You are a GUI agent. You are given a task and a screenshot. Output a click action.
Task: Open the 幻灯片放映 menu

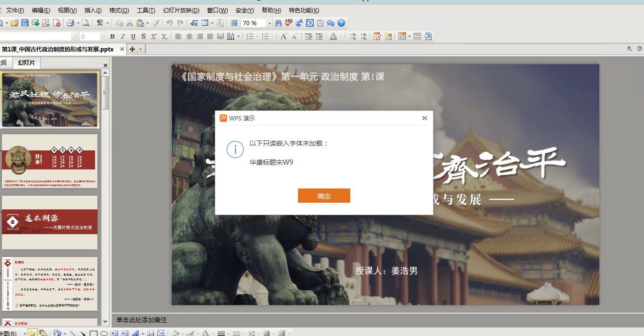click(181, 10)
